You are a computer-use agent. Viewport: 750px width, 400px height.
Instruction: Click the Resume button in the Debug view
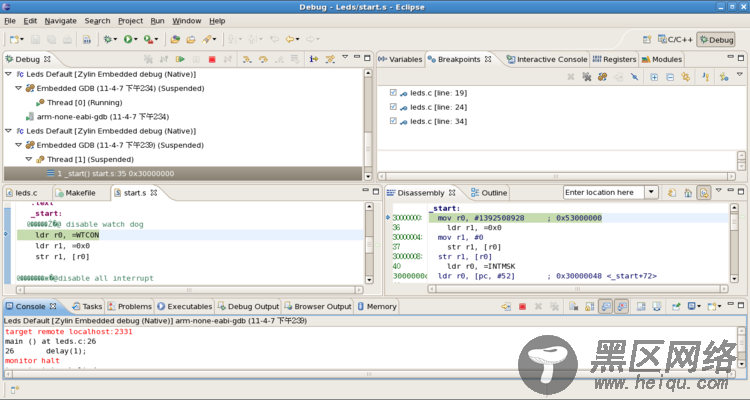(180, 59)
